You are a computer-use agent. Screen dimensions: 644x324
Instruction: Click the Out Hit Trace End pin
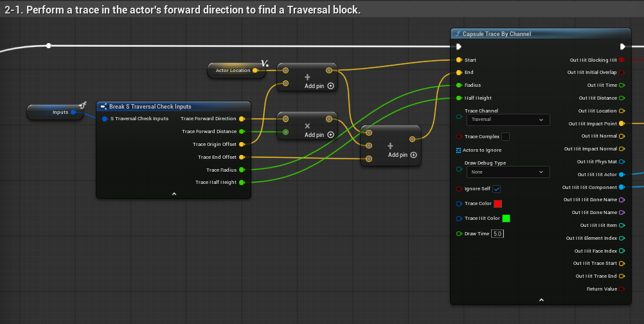(622, 276)
